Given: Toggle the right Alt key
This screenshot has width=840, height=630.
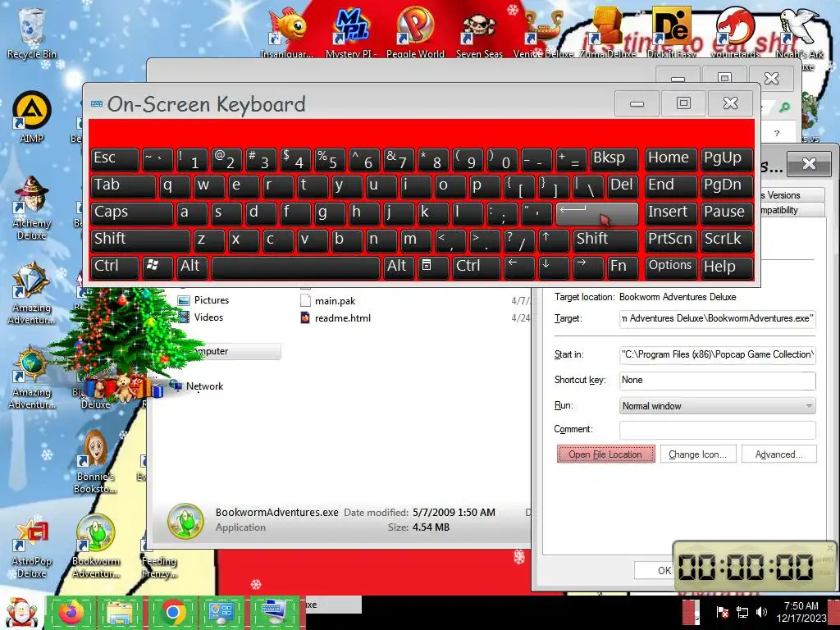Looking at the screenshot, I should (x=398, y=267).
